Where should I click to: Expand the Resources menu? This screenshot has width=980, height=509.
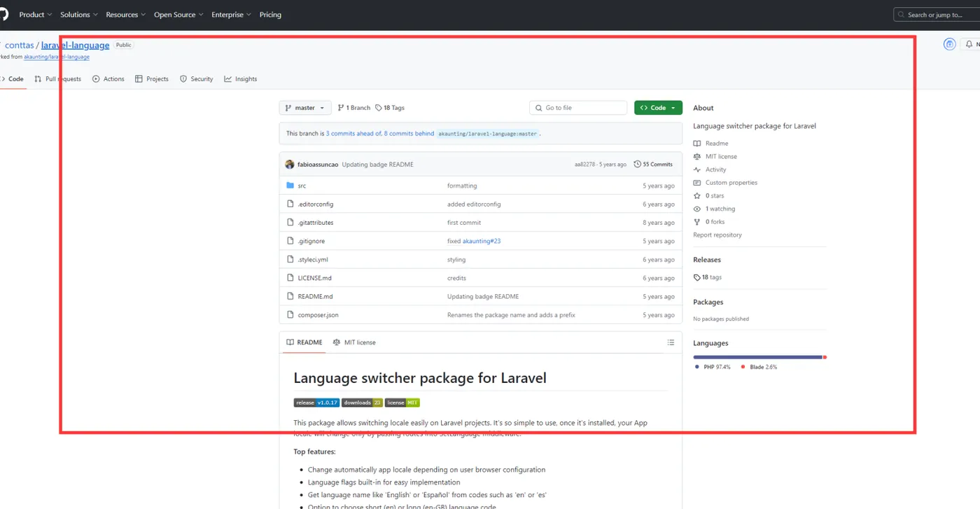pyautogui.click(x=126, y=15)
